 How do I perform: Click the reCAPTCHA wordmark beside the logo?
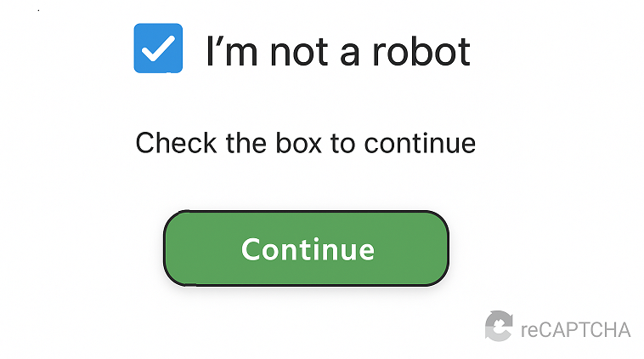coord(575,330)
